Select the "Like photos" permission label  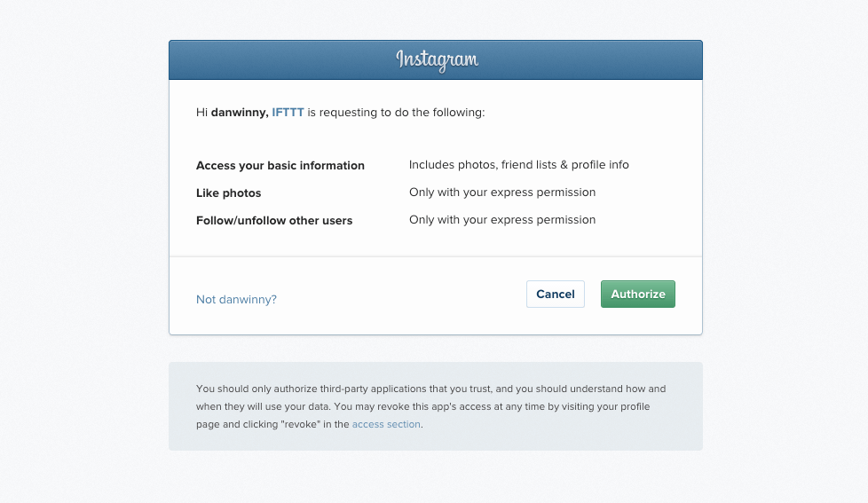229,193
